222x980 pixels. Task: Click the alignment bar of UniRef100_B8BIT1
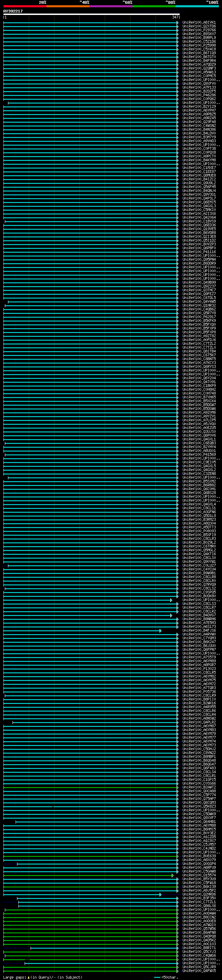(104, 948)
